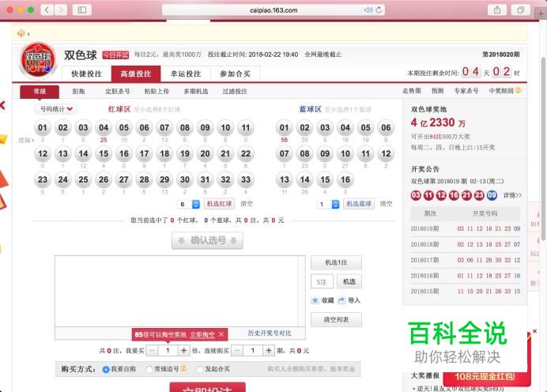This screenshot has height=392, width=547.
Task: Click the 中奖细则 help question icon
Action: point(519,90)
